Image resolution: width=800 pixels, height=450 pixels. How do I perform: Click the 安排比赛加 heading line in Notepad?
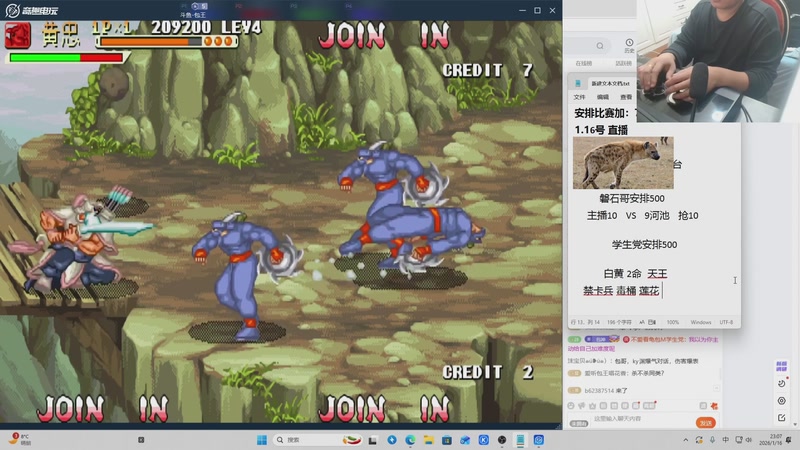point(603,113)
